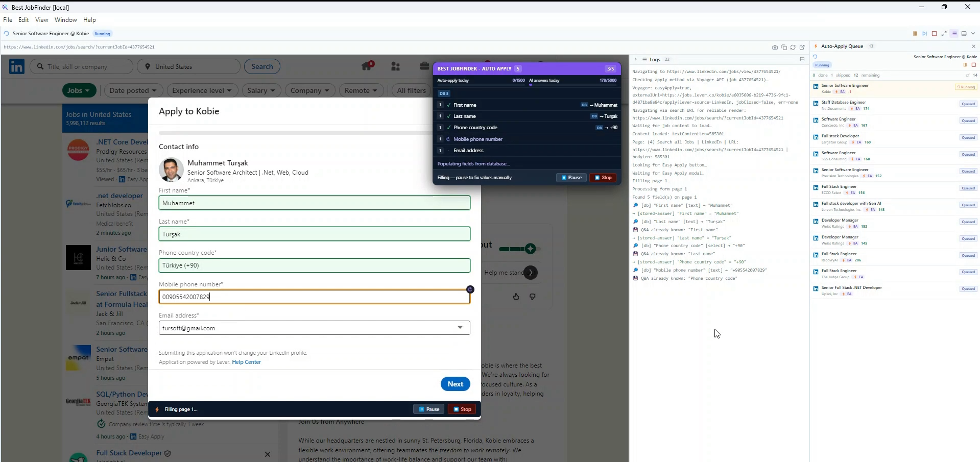980x462 pixels.
Task: Click Pause in the Auto Apply overlay
Action: [x=571, y=178]
